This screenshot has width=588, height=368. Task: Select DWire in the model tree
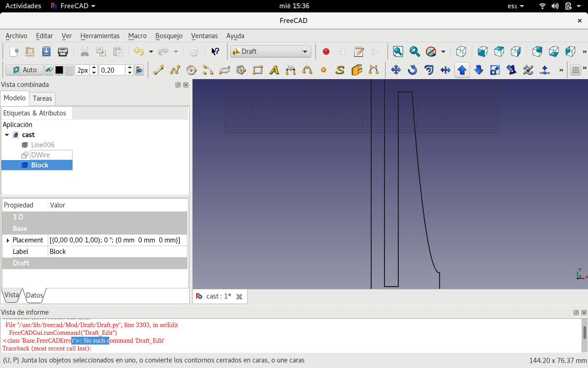point(40,155)
